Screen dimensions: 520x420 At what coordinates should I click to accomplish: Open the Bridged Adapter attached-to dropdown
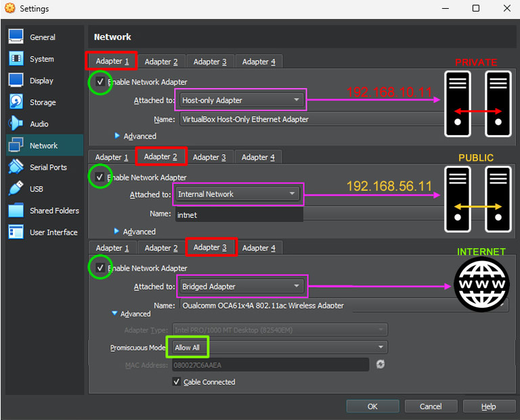click(x=242, y=286)
